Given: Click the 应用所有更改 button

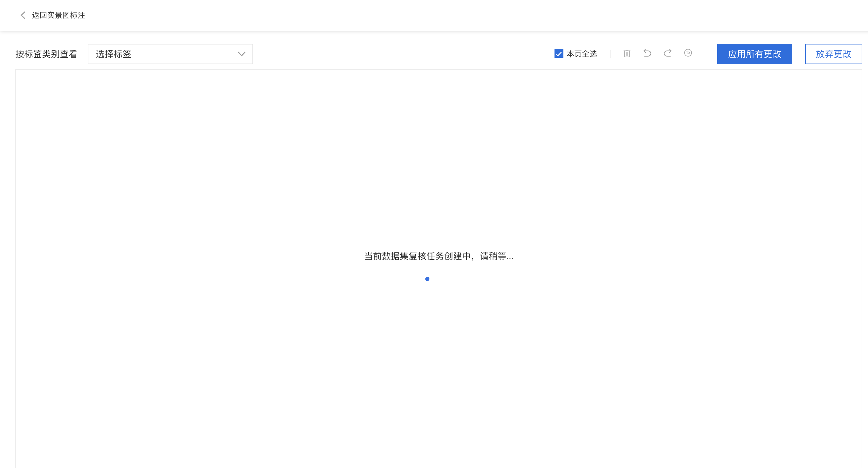Looking at the screenshot, I should coord(754,54).
